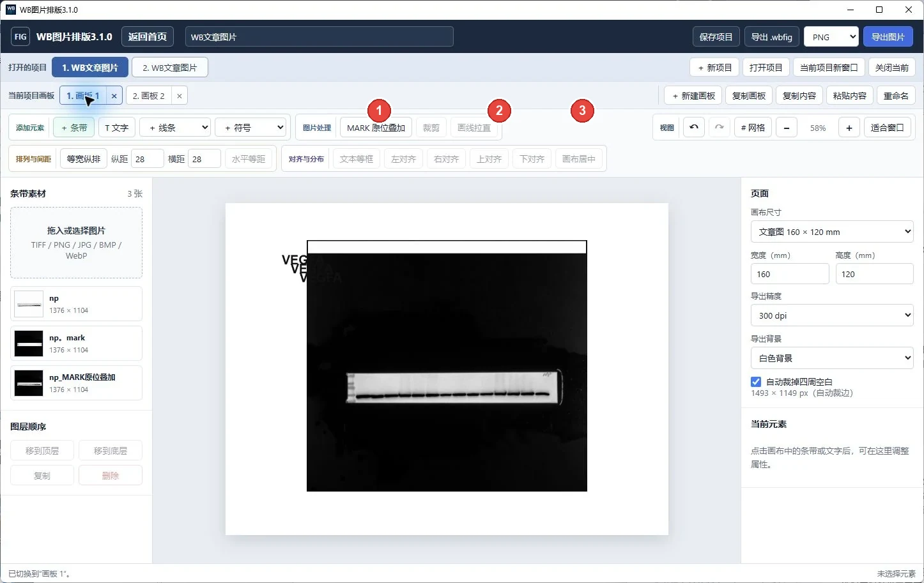Image resolution: width=924 pixels, height=583 pixels.
Task: Open the 导出精度 300 dpi dropdown
Action: pyautogui.click(x=832, y=315)
